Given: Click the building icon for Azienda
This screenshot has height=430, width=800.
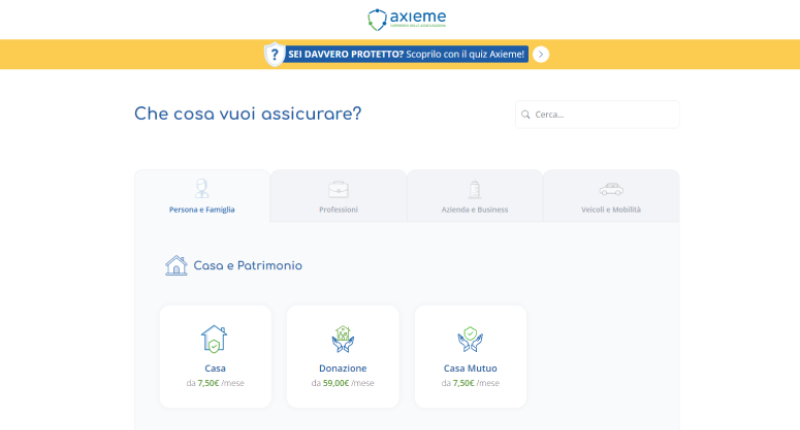Looking at the screenshot, I should coord(474,189).
